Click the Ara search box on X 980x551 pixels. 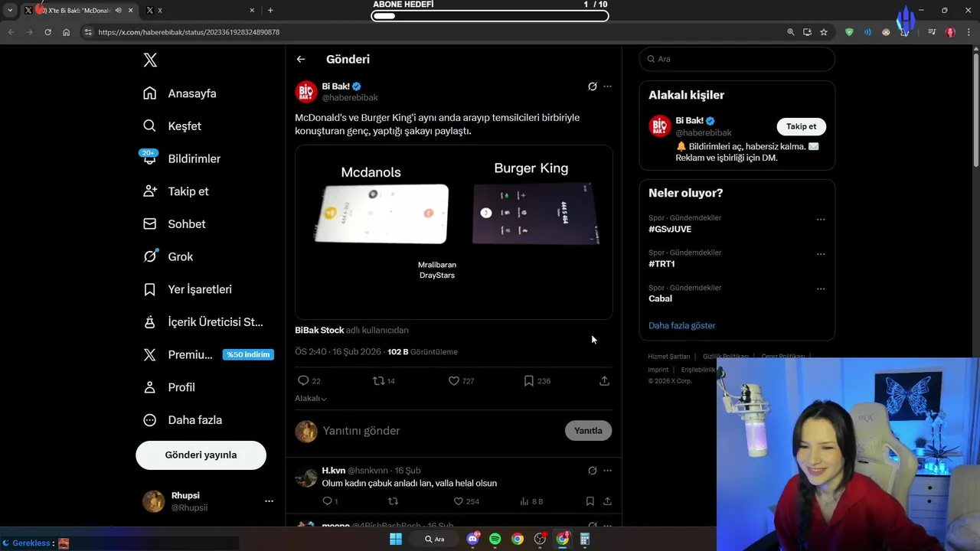pos(737,59)
